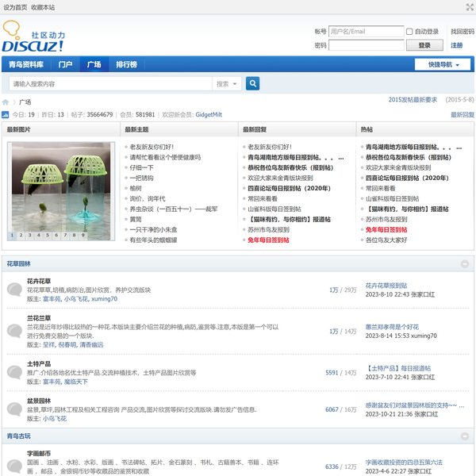476x476 pixels.
Task: Enable the 自动登录 checkbox
Action: point(409,32)
